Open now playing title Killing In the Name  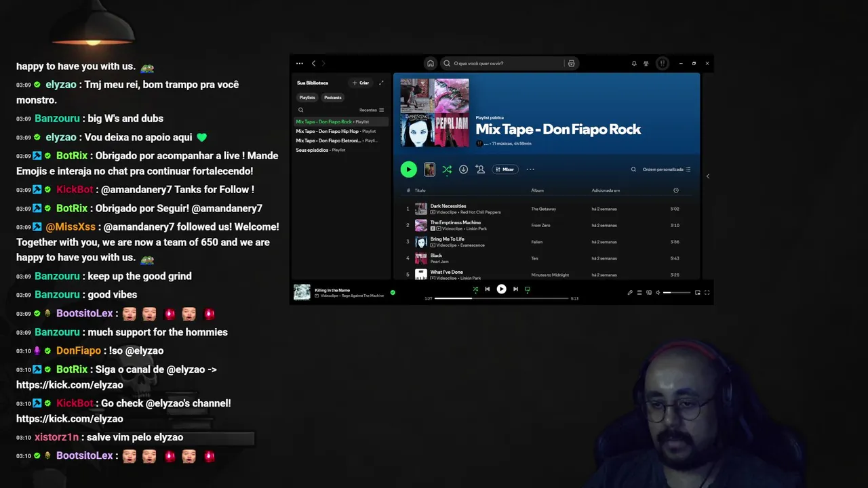pyautogui.click(x=332, y=290)
